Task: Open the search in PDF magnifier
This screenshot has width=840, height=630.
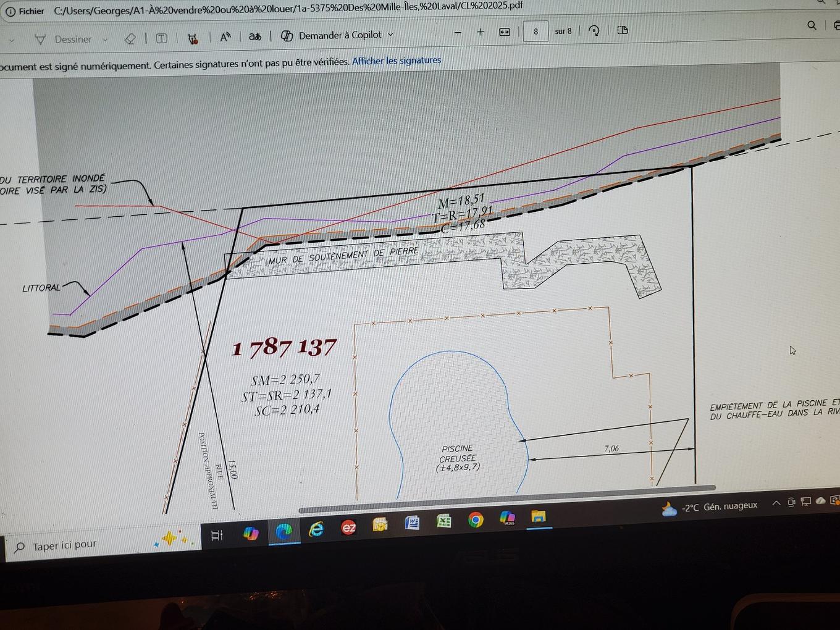Action: (x=812, y=25)
